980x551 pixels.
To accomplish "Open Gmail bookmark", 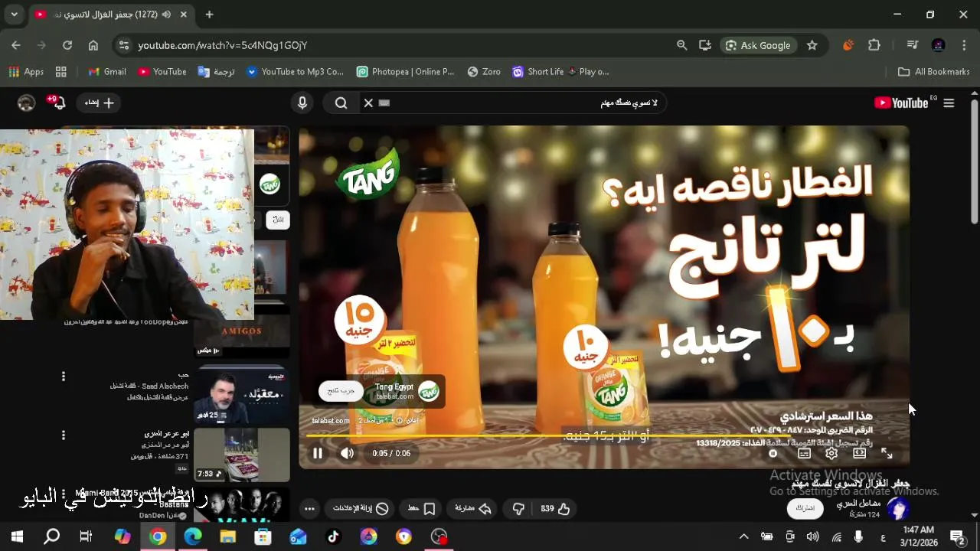I will pos(107,71).
